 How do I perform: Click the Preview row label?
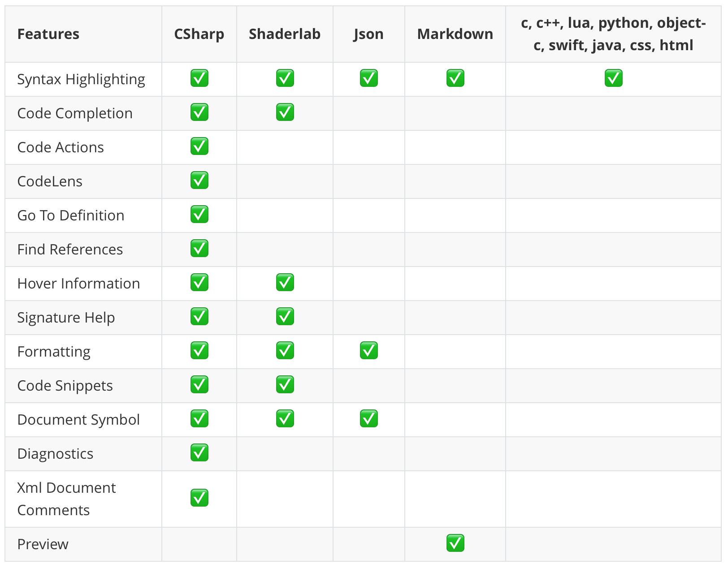43,544
